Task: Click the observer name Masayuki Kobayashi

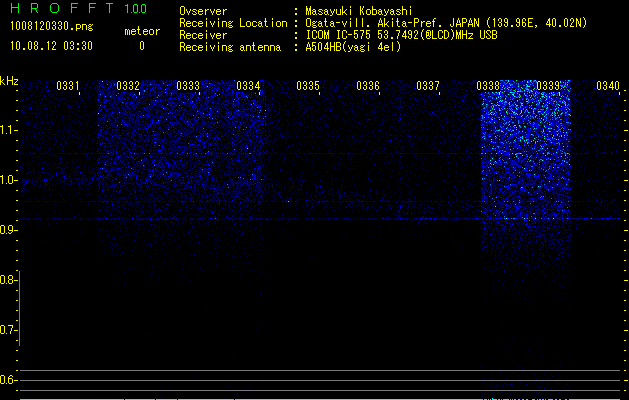Action: [359, 11]
